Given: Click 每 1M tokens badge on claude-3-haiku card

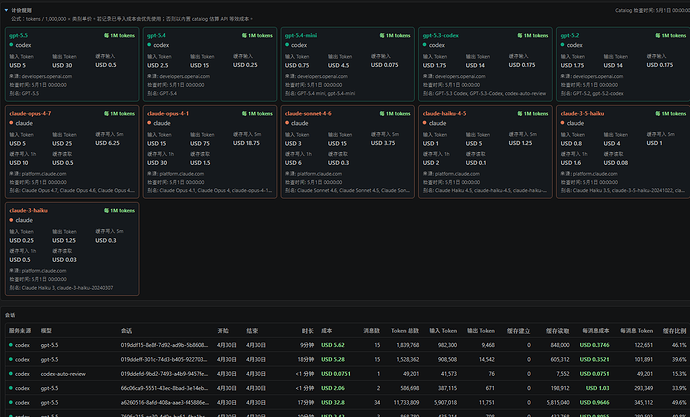Looking at the screenshot, I should 119,210.
